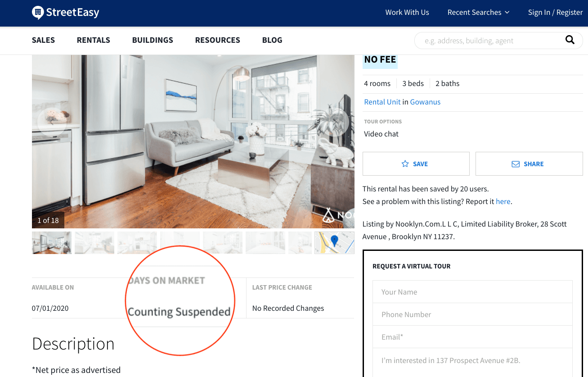
Task: Click the Nooklyn teepee watermark logo
Action: pos(328,215)
